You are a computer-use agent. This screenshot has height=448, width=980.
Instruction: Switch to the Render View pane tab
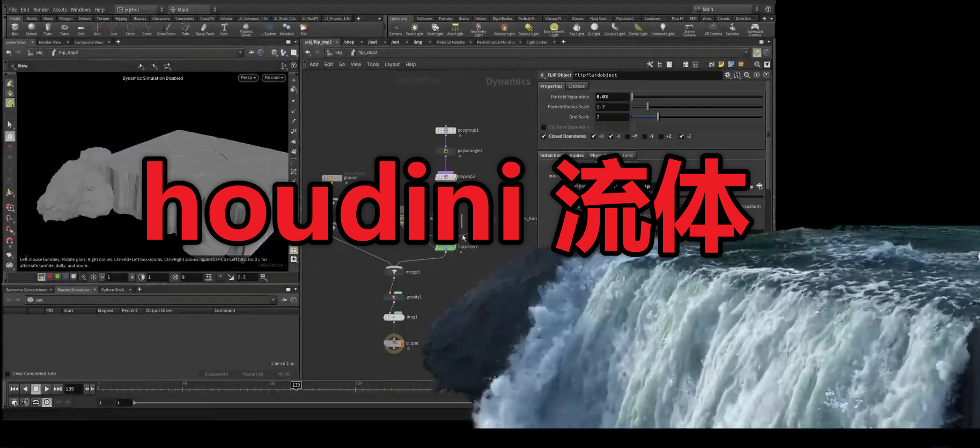point(49,42)
